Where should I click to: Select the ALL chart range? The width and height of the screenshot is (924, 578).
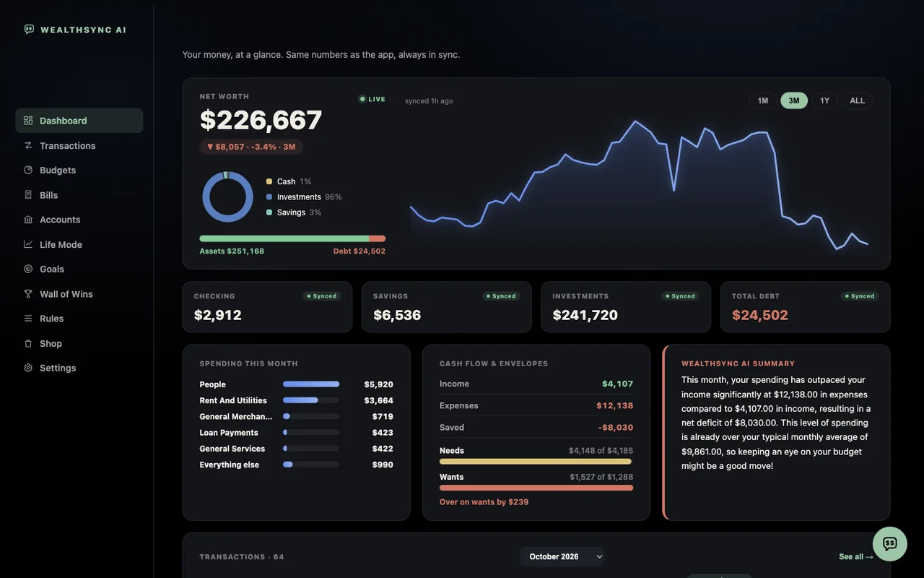click(x=857, y=100)
